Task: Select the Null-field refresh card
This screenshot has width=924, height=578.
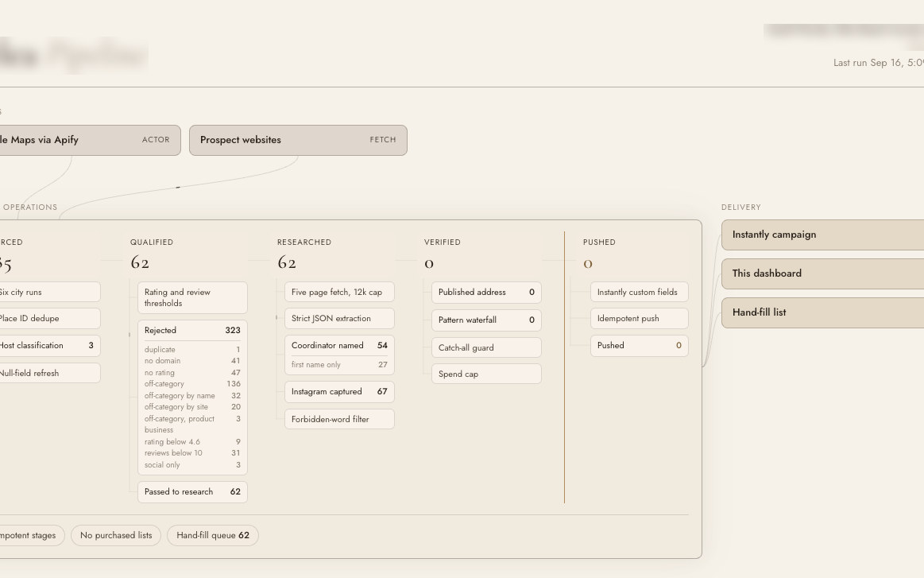Action: (x=50, y=374)
